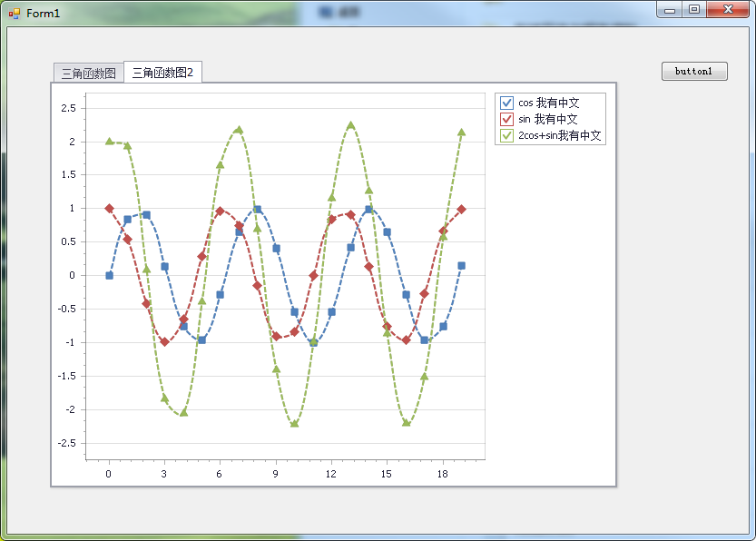Click the Form1 title text
Image resolution: width=756 pixels, height=541 pixels.
coord(43,14)
